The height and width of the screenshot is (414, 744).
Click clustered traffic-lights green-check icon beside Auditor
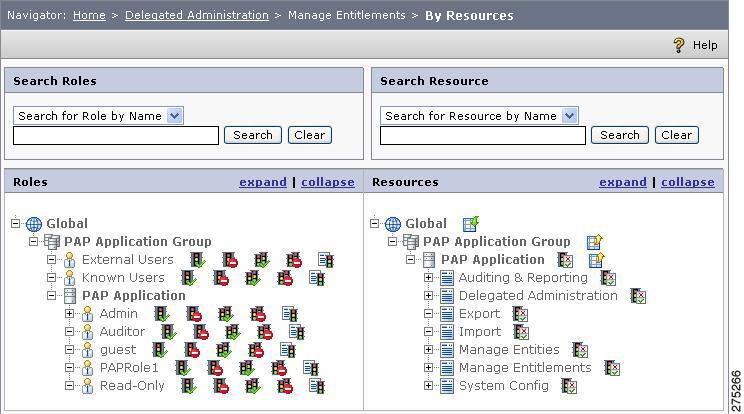tap(232, 332)
